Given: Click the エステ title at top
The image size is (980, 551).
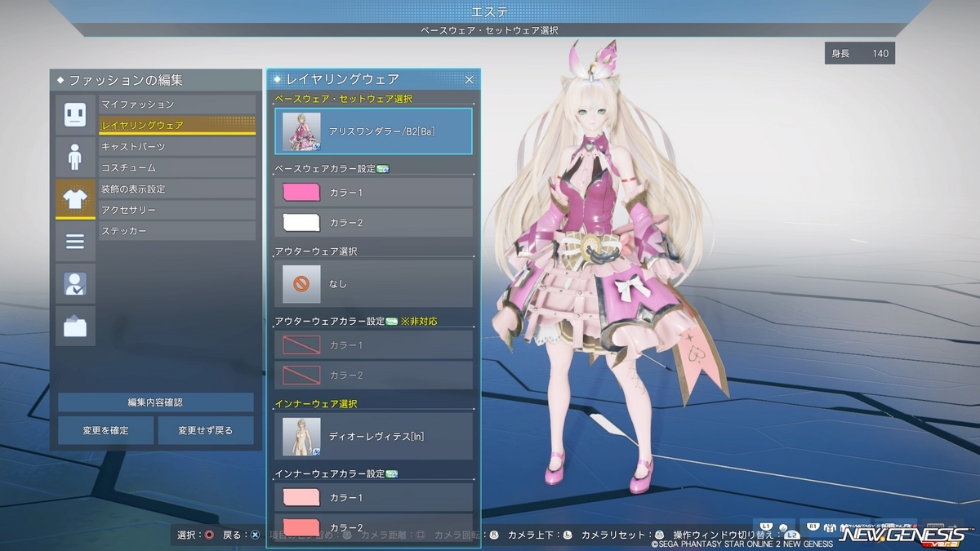Looking at the screenshot, I should [490, 11].
